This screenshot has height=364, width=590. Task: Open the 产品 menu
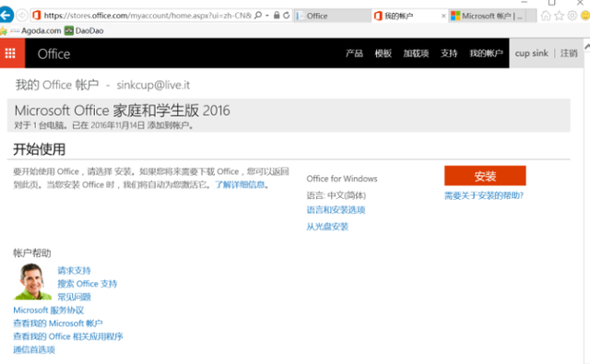coord(354,53)
